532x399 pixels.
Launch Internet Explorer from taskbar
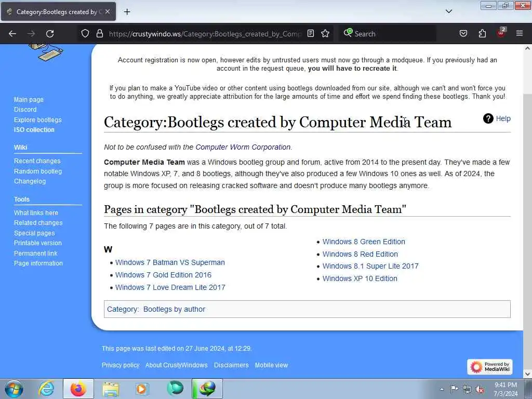(46, 389)
